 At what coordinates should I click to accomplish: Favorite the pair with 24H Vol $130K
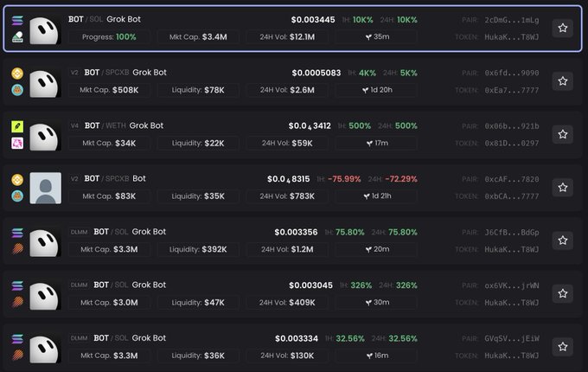563,347
